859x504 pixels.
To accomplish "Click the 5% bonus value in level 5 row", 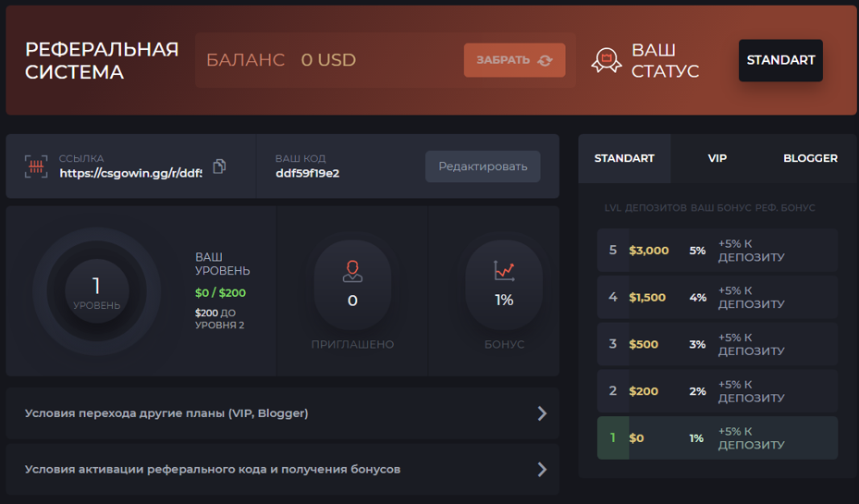I will click(697, 251).
